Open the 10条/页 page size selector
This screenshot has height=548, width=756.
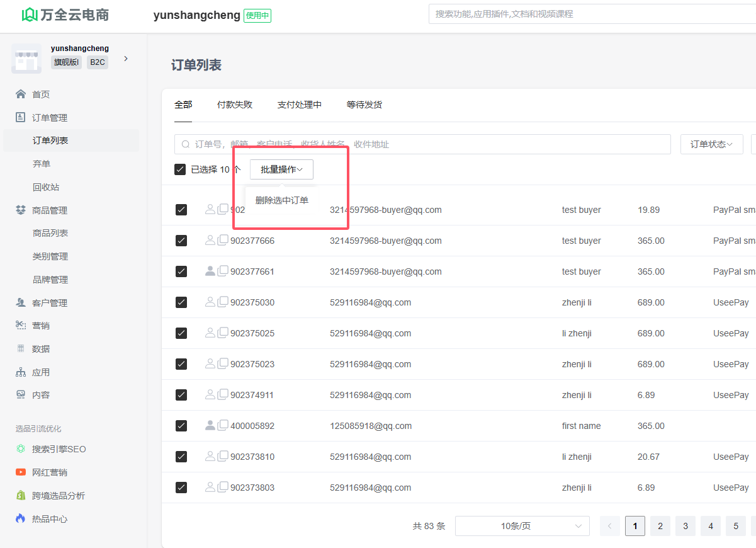point(522,526)
